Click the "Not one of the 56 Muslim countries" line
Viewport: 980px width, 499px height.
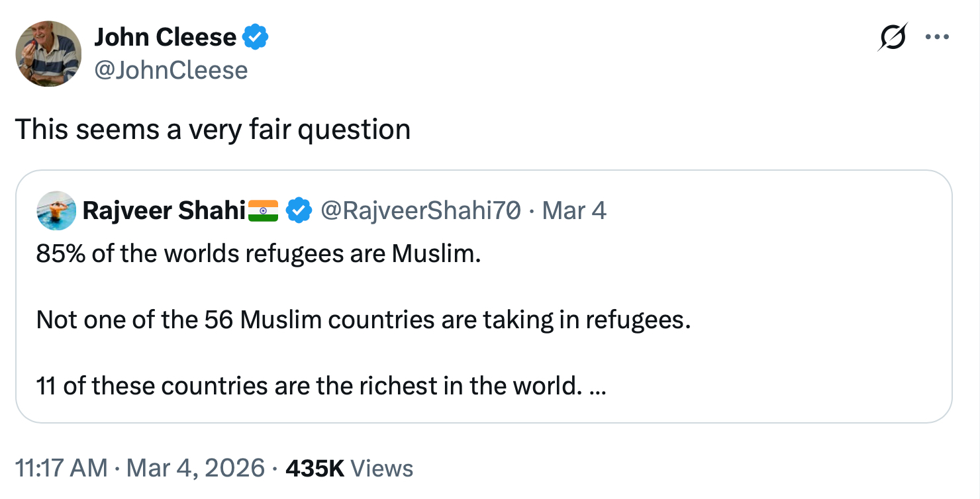coord(364,320)
